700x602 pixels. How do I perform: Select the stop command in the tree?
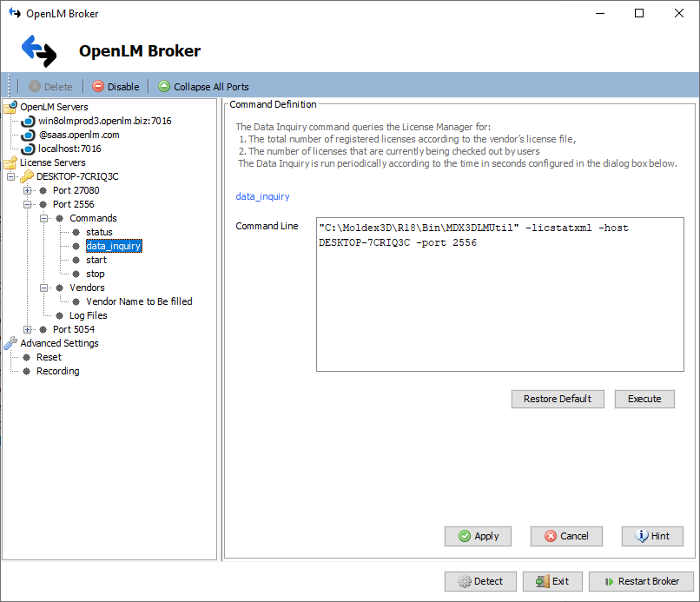(95, 274)
